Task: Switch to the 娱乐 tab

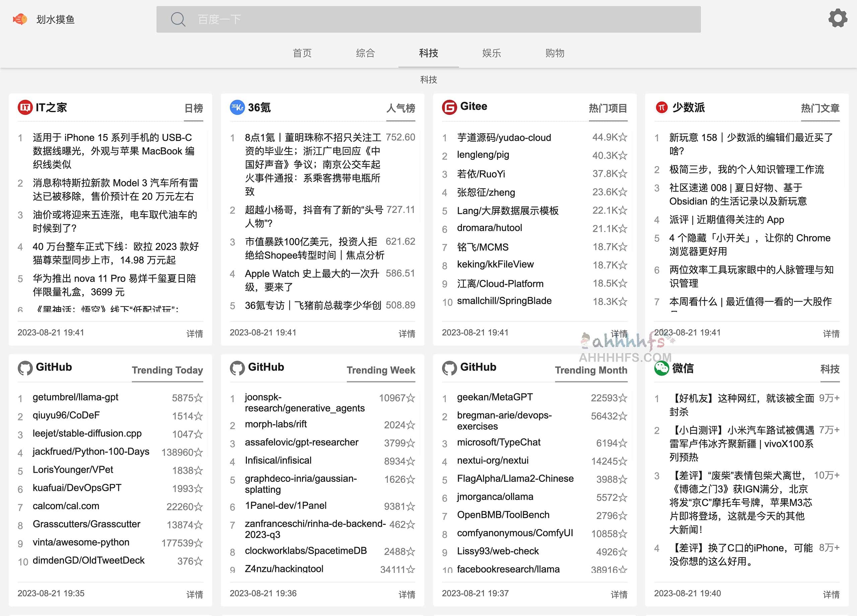Action: (x=491, y=53)
